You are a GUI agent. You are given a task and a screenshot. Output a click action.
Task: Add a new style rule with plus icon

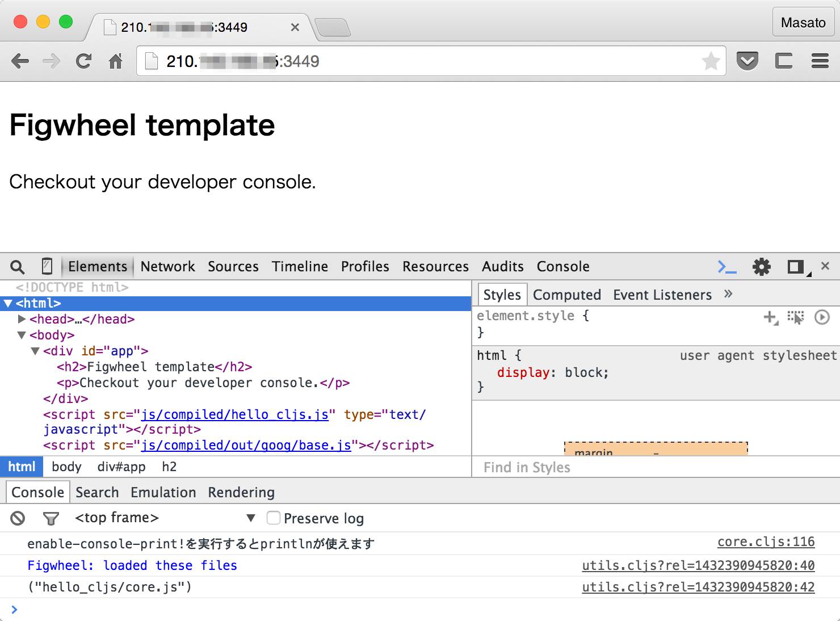click(770, 318)
